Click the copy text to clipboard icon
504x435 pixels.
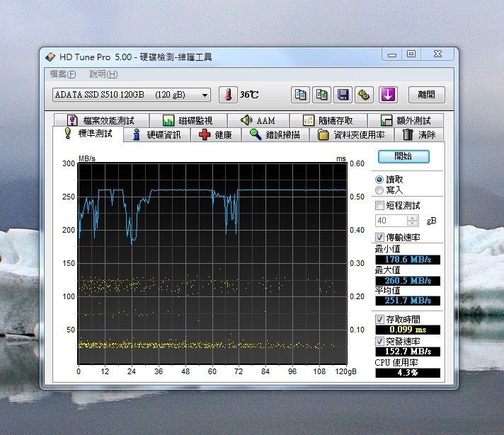tap(301, 95)
